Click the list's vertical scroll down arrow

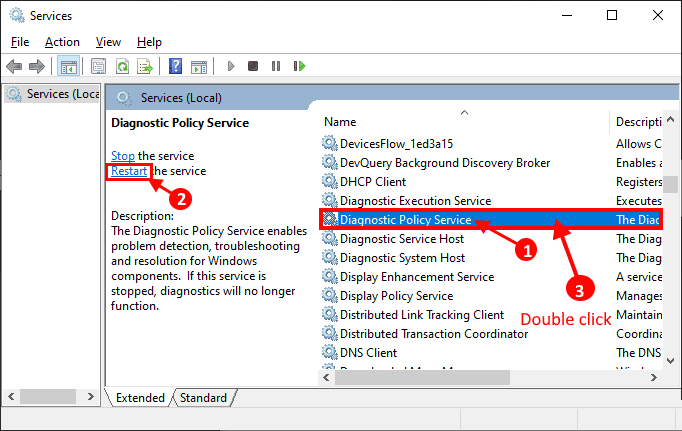[671, 361]
